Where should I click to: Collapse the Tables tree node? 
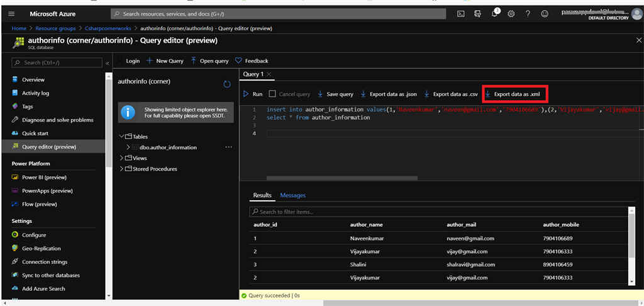coord(121,136)
